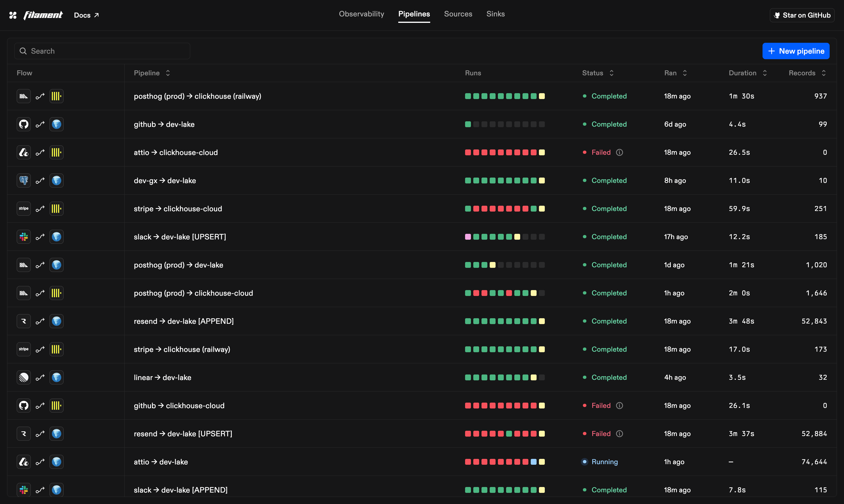Open pipeline linear → dev-lake

click(x=162, y=377)
